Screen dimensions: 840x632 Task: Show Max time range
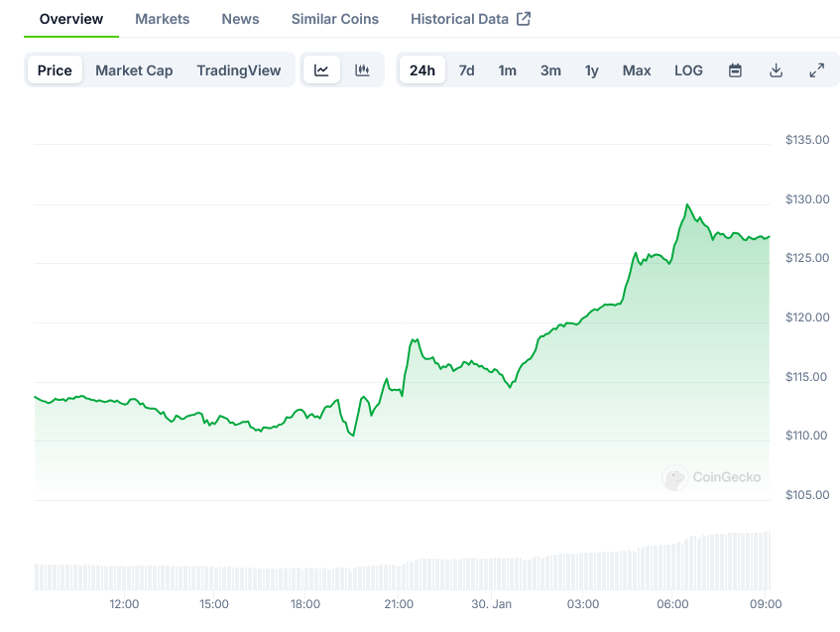tap(637, 70)
